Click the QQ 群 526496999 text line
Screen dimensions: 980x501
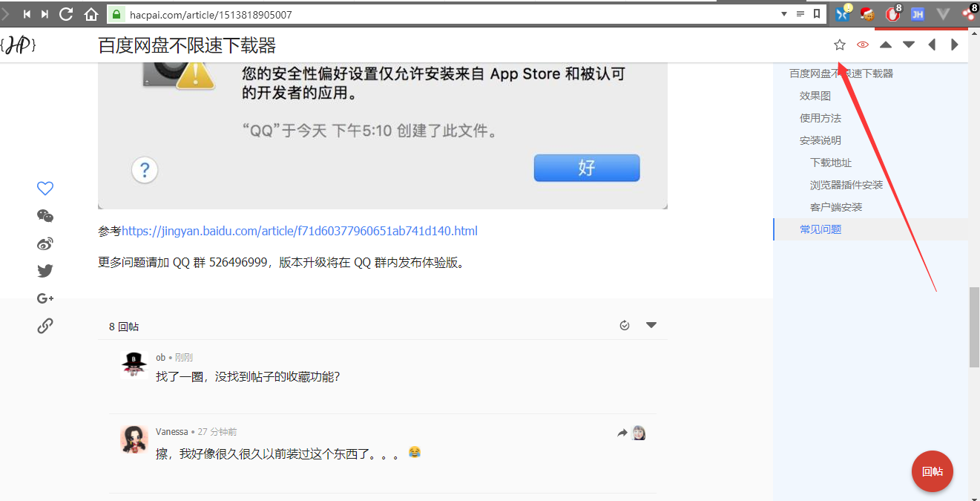(283, 263)
